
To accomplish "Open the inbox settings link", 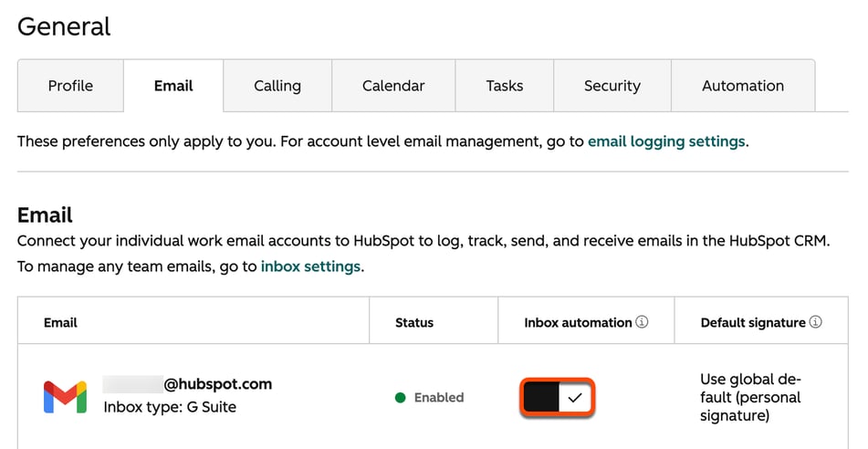I will (310, 266).
